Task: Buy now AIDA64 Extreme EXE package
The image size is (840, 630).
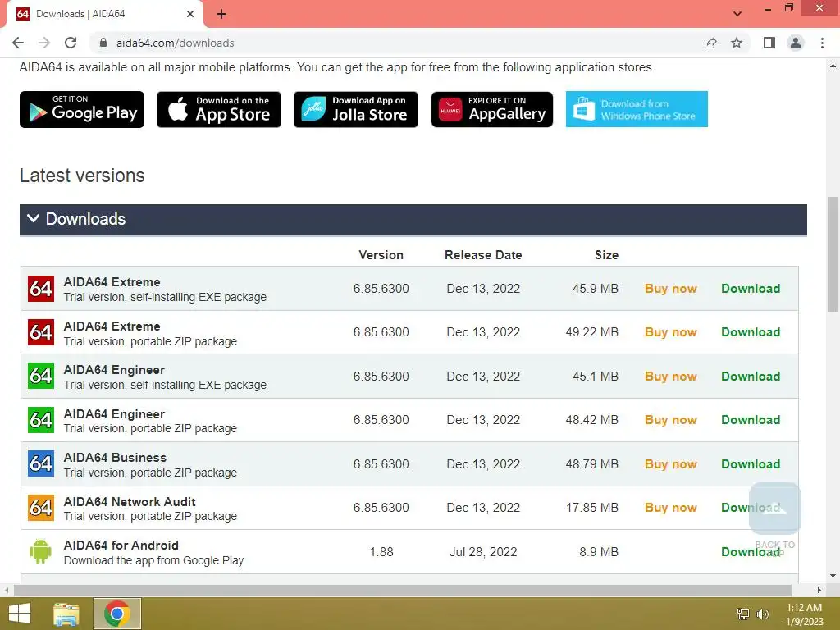Action: (x=671, y=289)
